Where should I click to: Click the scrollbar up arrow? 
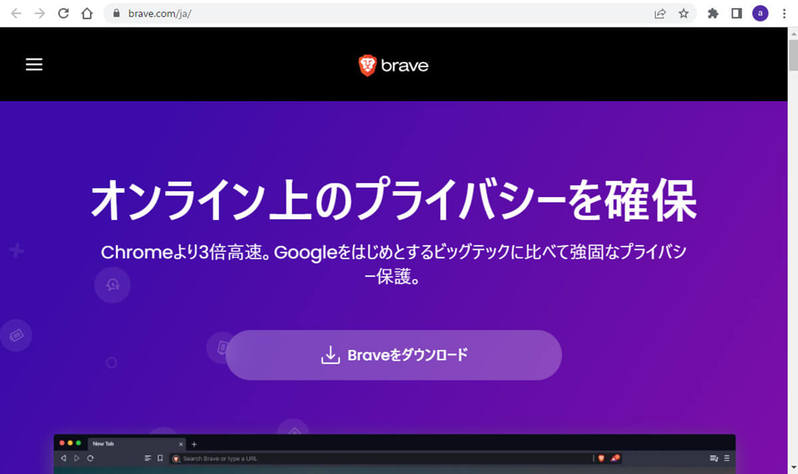point(793,34)
